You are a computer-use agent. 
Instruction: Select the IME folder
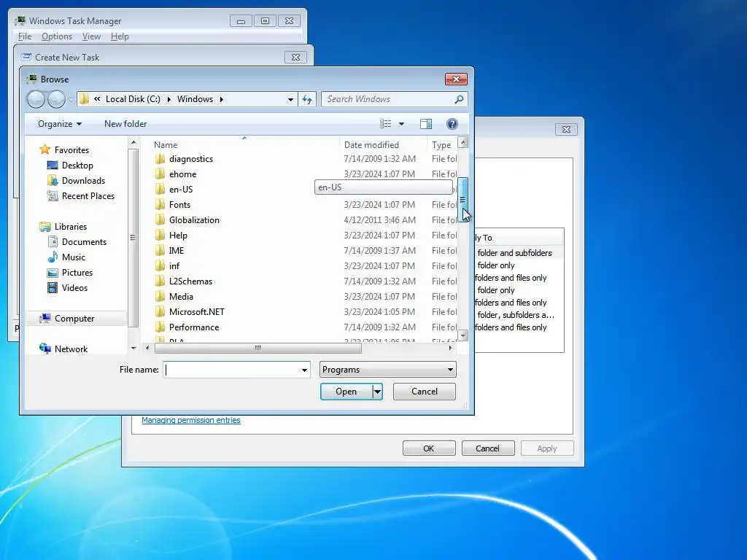click(x=177, y=251)
